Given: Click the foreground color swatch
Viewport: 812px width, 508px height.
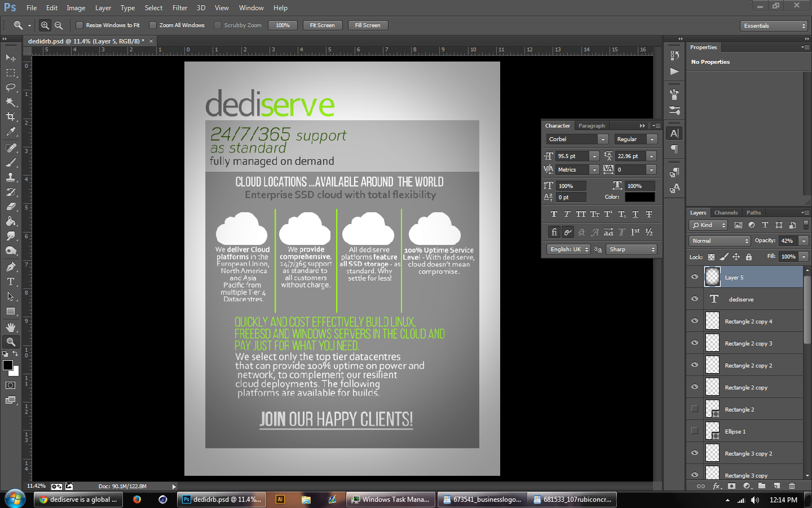Looking at the screenshot, I should click(8, 365).
